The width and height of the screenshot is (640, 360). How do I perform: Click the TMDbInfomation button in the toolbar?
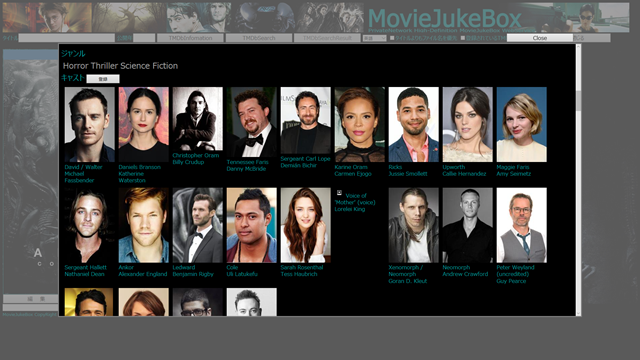coord(190,38)
